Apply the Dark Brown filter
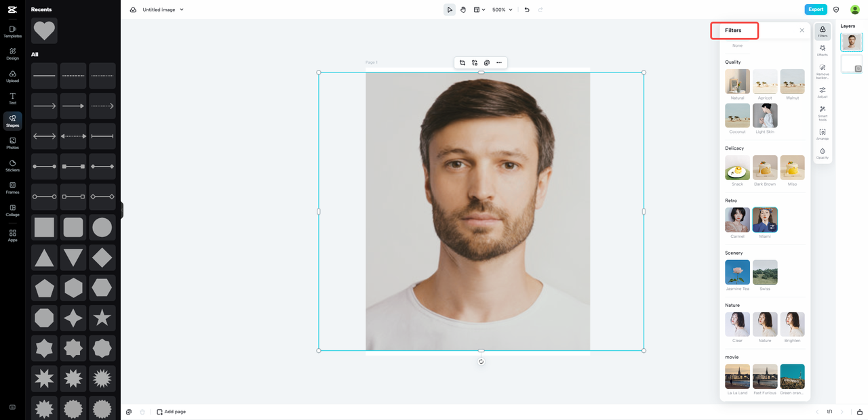The width and height of the screenshot is (868, 420). pos(765,167)
